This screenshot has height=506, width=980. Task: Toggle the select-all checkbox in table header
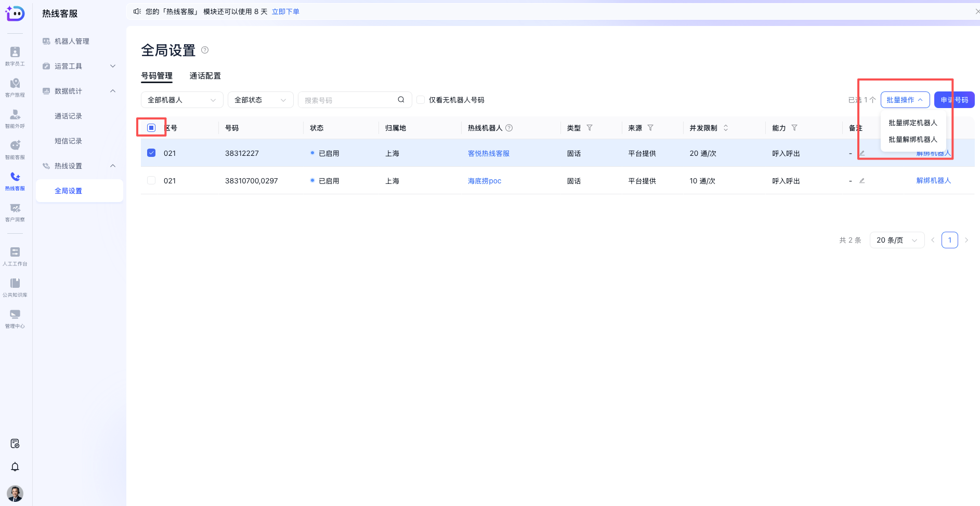(x=151, y=128)
